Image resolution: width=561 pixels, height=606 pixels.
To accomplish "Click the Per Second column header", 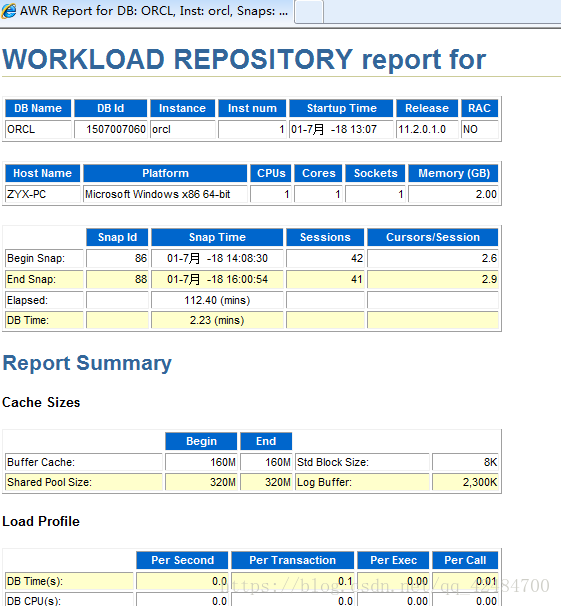I will coord(182,560).
